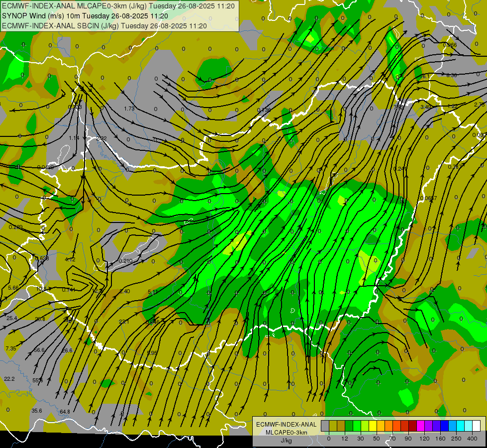This screenshot has height=448, width=487.
Task: Click the dark red legend swatch
Action: coord(413,426)
